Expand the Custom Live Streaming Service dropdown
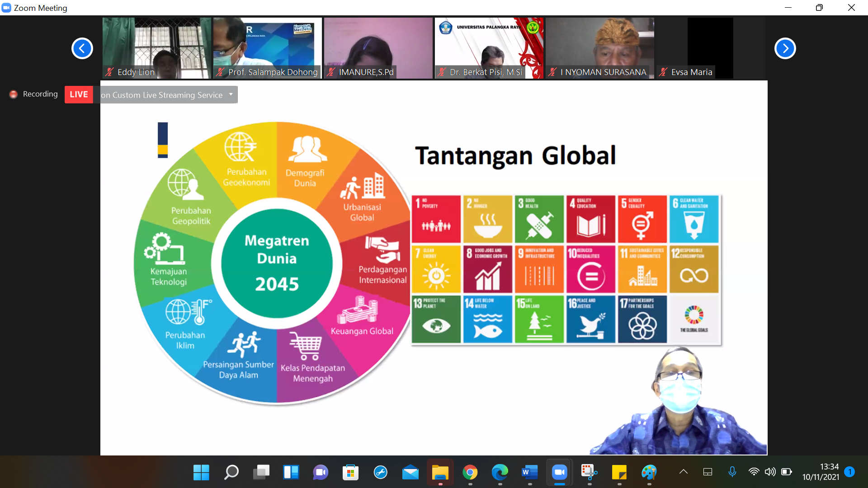Viewport: 868px width, 488px height. [x=231, y=94]
